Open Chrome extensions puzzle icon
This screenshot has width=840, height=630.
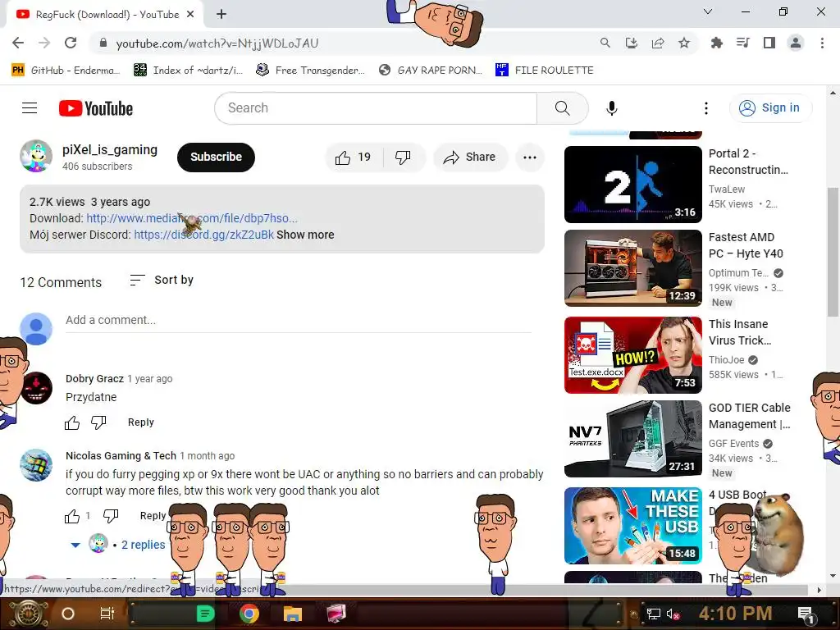pos(716,43)
